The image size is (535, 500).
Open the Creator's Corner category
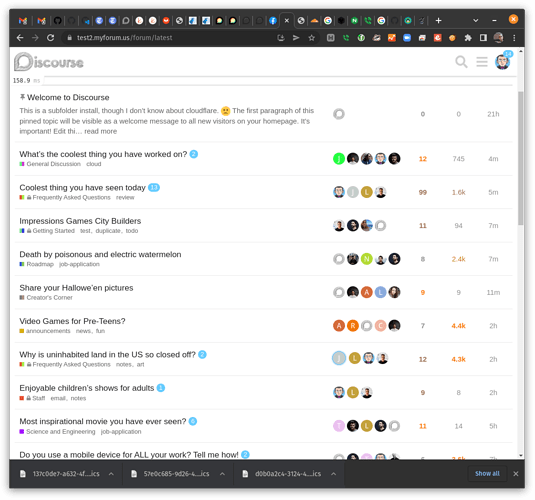[x=46, y=298]
